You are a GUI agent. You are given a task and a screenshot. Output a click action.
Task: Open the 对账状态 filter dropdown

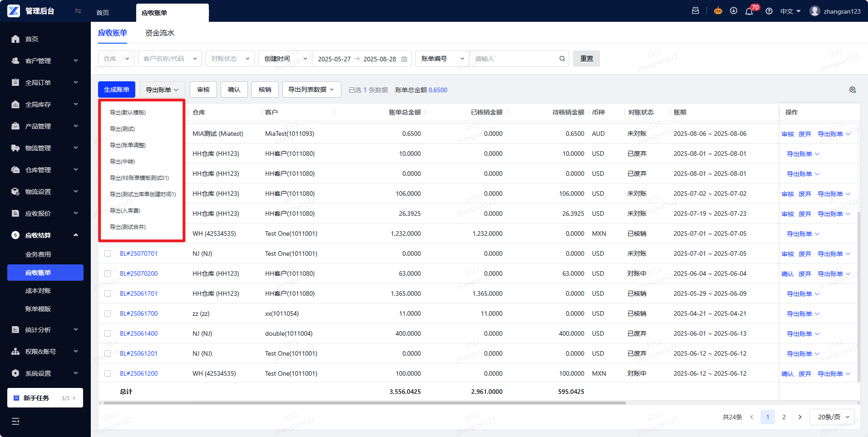[230, 59]
